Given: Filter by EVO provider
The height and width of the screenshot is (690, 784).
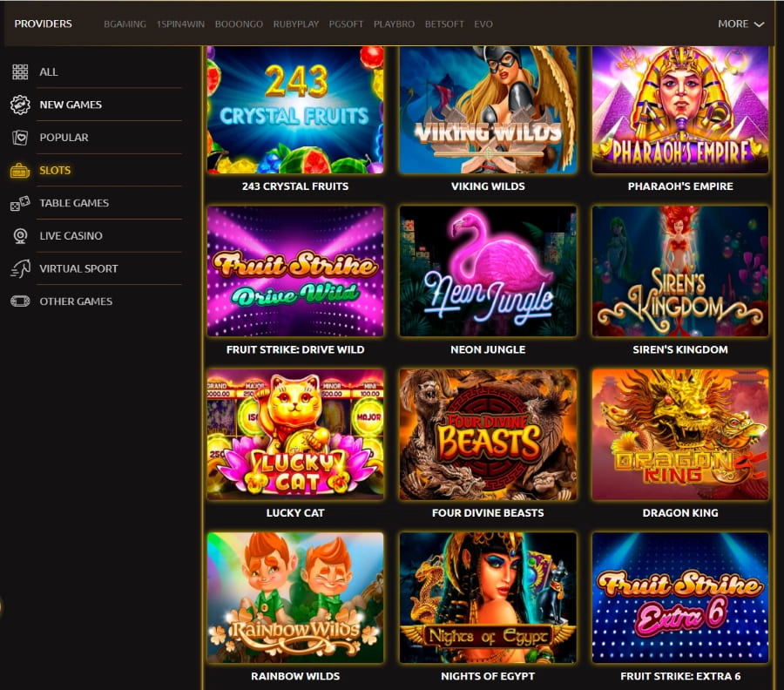Looking at the screenshot, I should [483, 24].
